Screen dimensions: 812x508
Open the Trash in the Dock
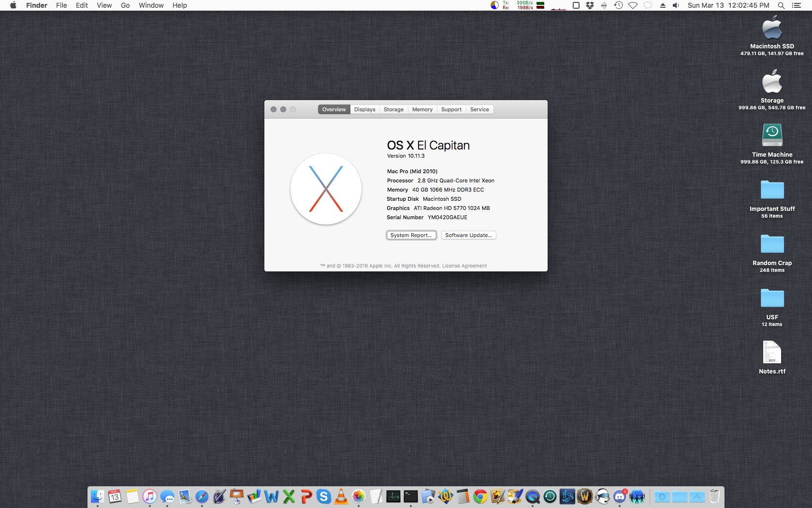click(x=714, y=496)
